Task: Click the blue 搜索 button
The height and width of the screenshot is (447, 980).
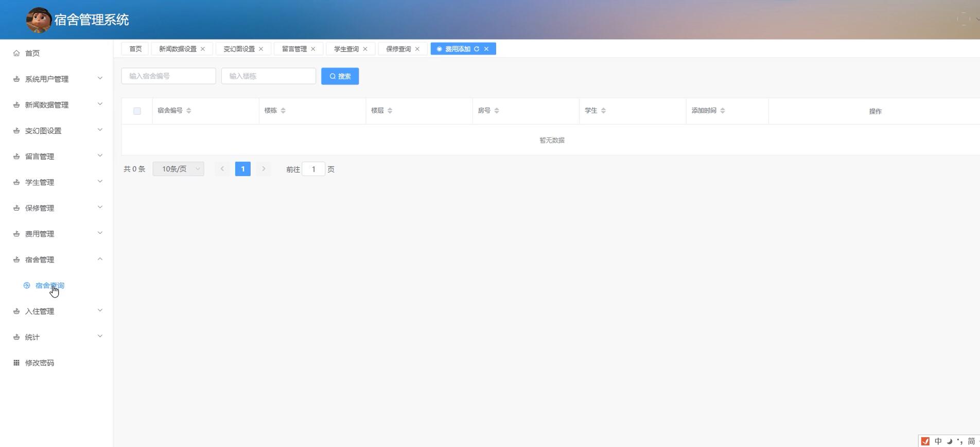Action: coord(340,76)
